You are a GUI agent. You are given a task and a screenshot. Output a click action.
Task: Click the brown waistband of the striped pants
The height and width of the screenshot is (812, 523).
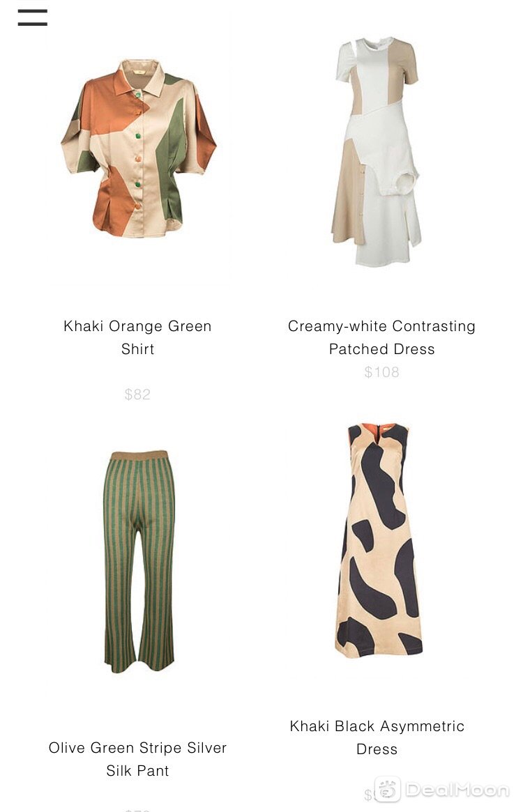[139, 455]
